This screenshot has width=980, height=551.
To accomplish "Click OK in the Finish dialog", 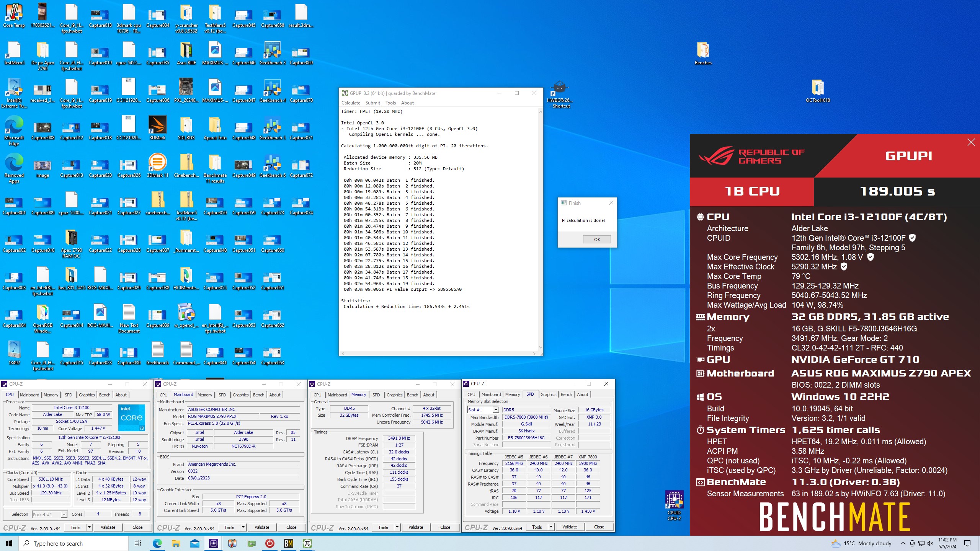I will (x=597, y=240).
